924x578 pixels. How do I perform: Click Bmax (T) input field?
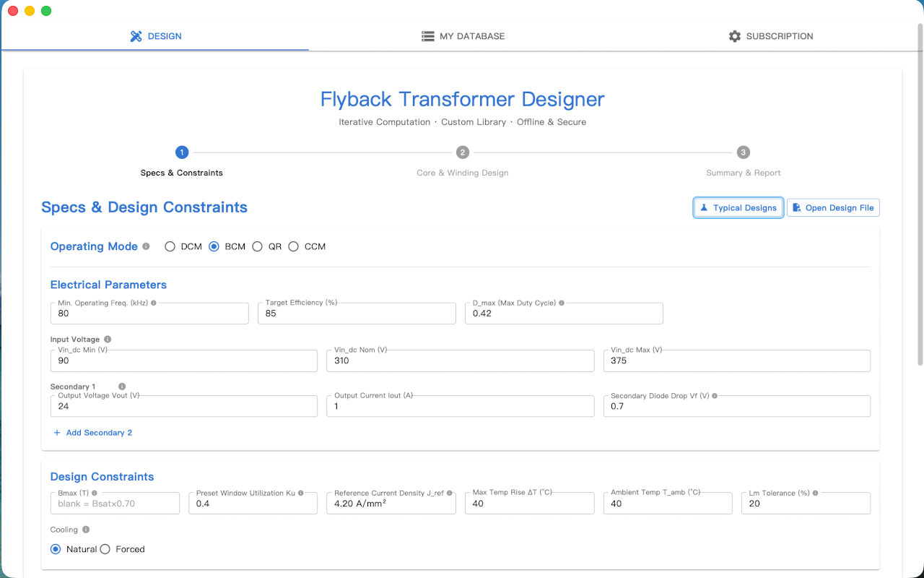pyautogui.click(x=115, y=504)
